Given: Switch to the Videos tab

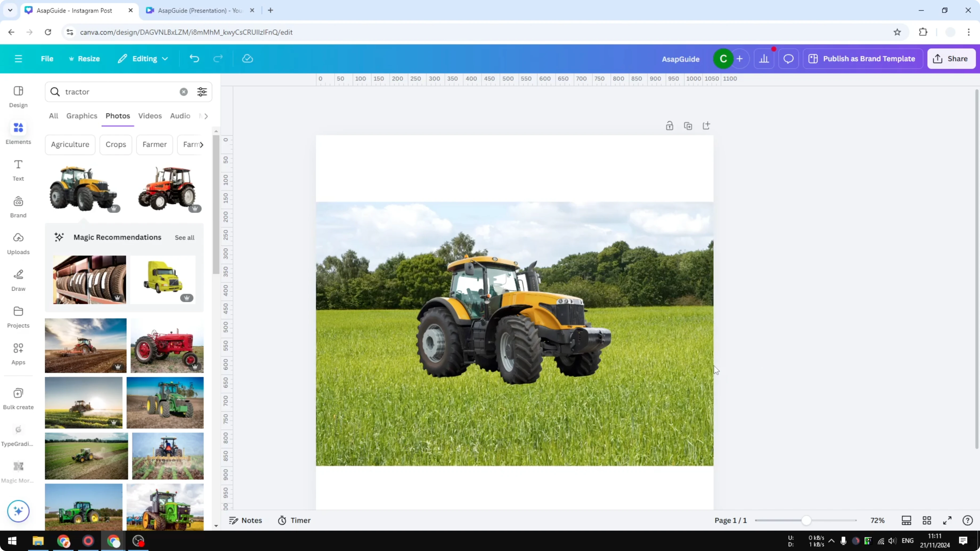Looking at the screenshot, I should coord(150,116).
